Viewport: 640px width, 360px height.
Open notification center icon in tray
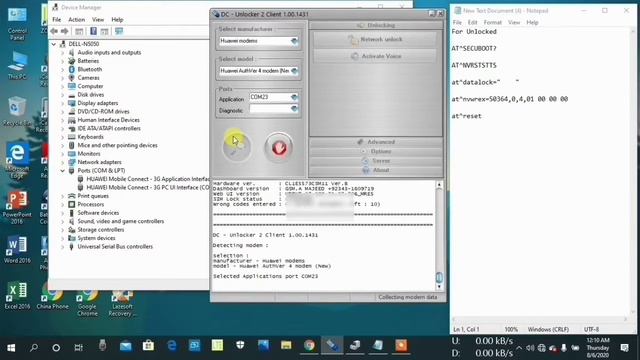tap(624, 348)
